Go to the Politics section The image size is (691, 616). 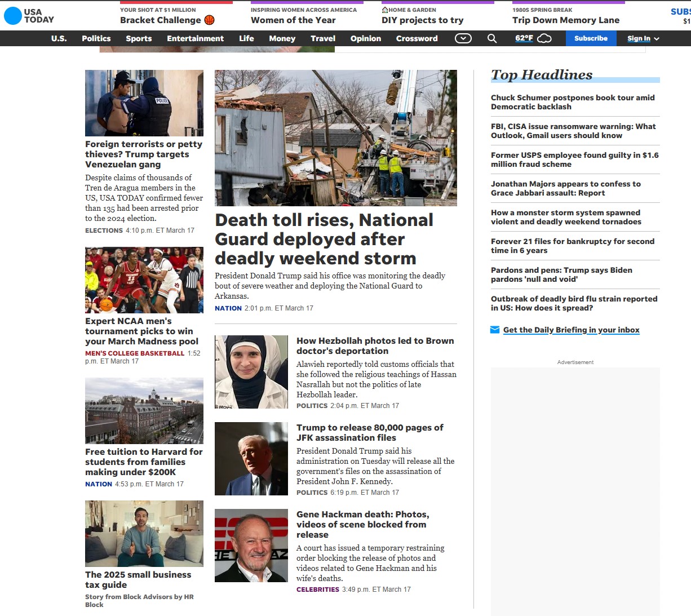pyautogui.click(x=96, y=38)
